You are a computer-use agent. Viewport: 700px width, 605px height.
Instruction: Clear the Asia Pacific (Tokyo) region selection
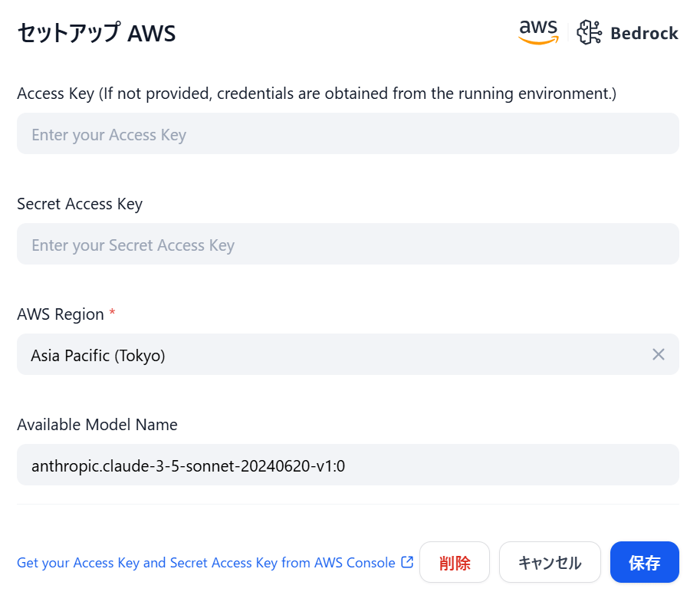659,354
